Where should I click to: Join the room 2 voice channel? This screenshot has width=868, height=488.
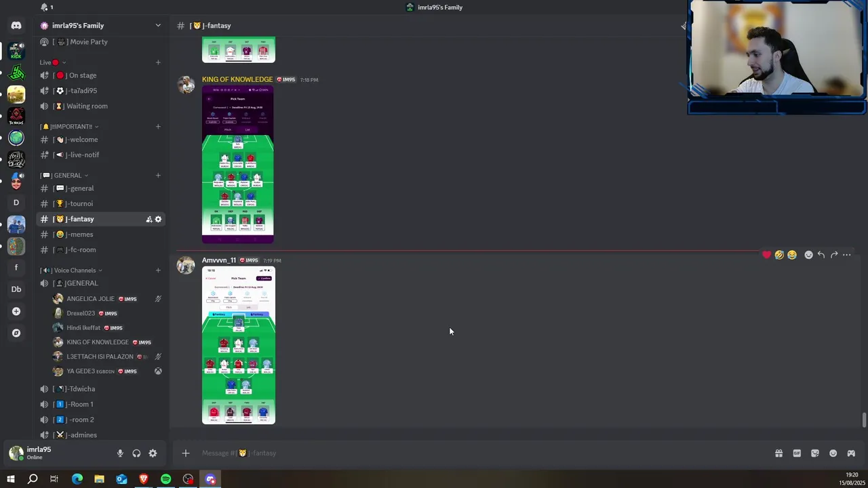tap(102, 420)
